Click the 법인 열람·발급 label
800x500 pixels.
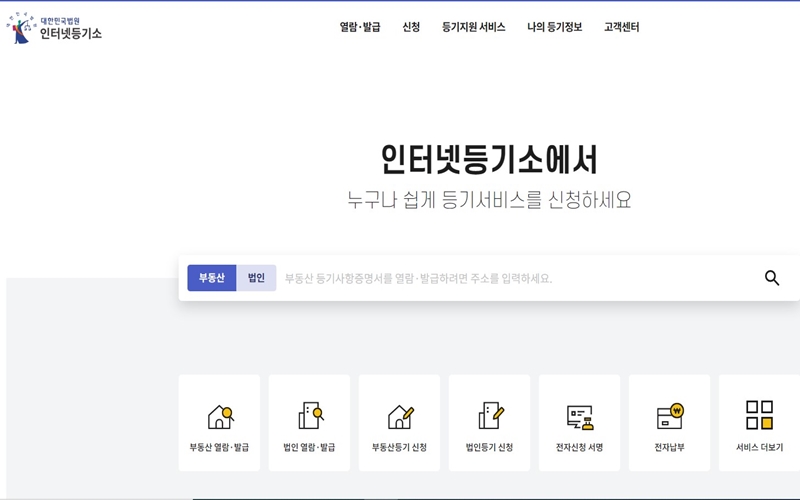click(x=309, y=447)
